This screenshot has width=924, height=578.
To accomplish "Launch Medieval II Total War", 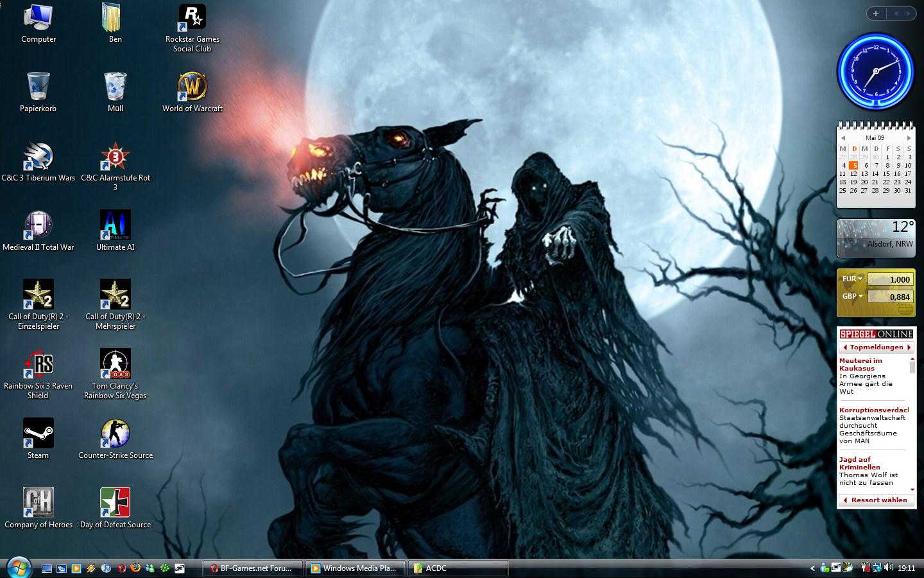I will click(x=38, y=231).
